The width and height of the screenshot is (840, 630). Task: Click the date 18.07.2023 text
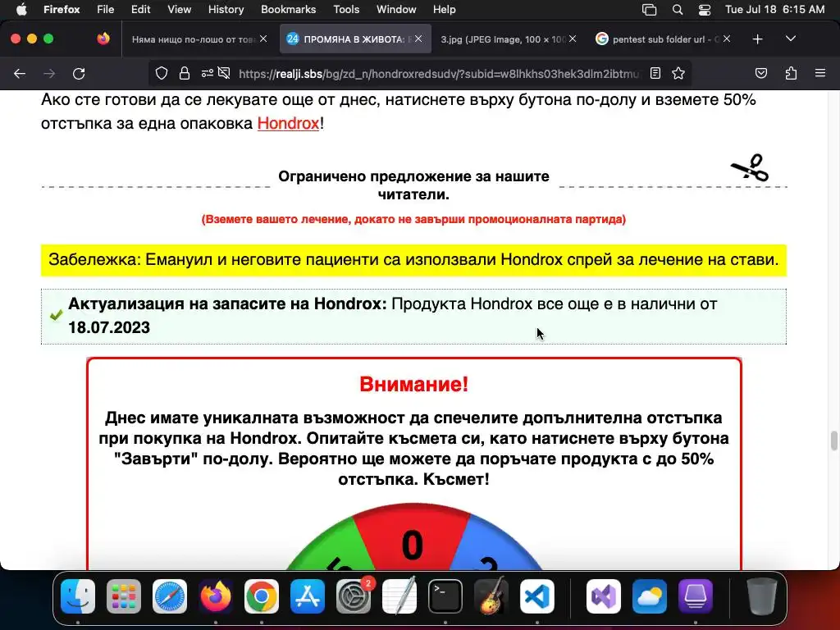pos(109,327)
